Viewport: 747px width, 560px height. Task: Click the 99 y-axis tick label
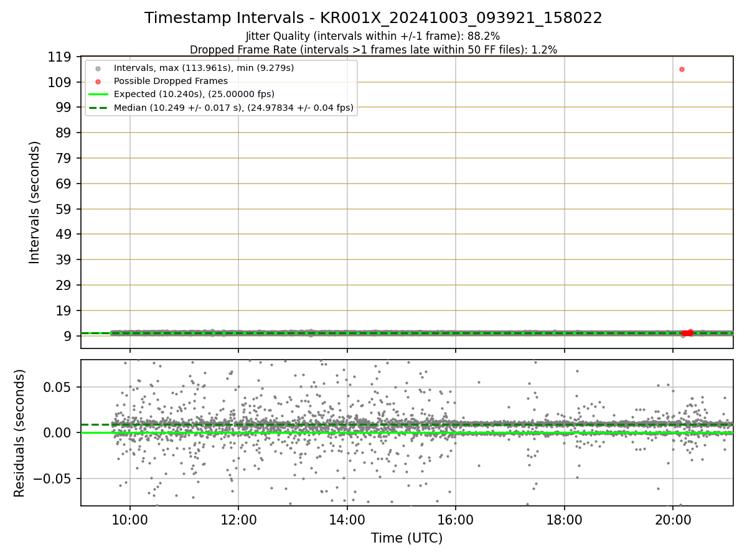[x=65, y=108]
